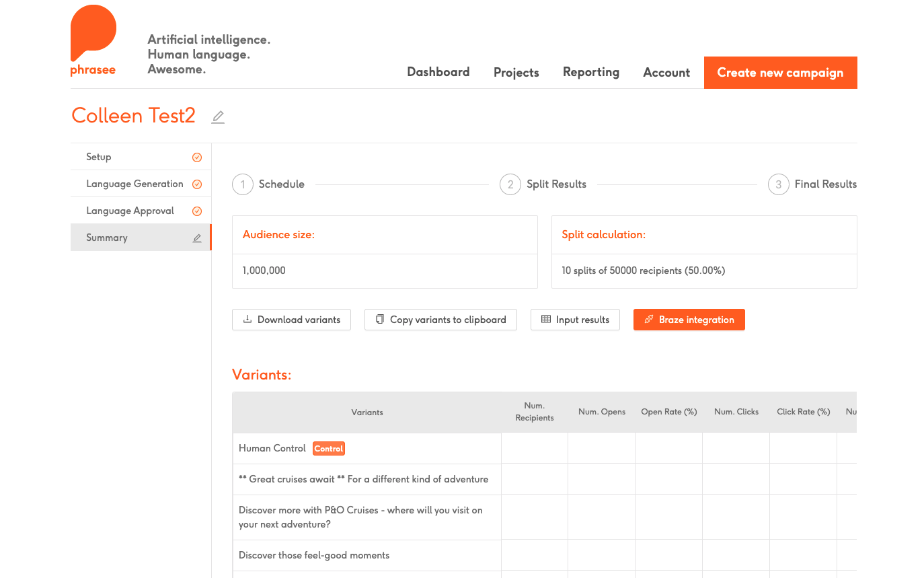
Task: Click Num. Recipients cell for Human Control
Action: (535, 448)
